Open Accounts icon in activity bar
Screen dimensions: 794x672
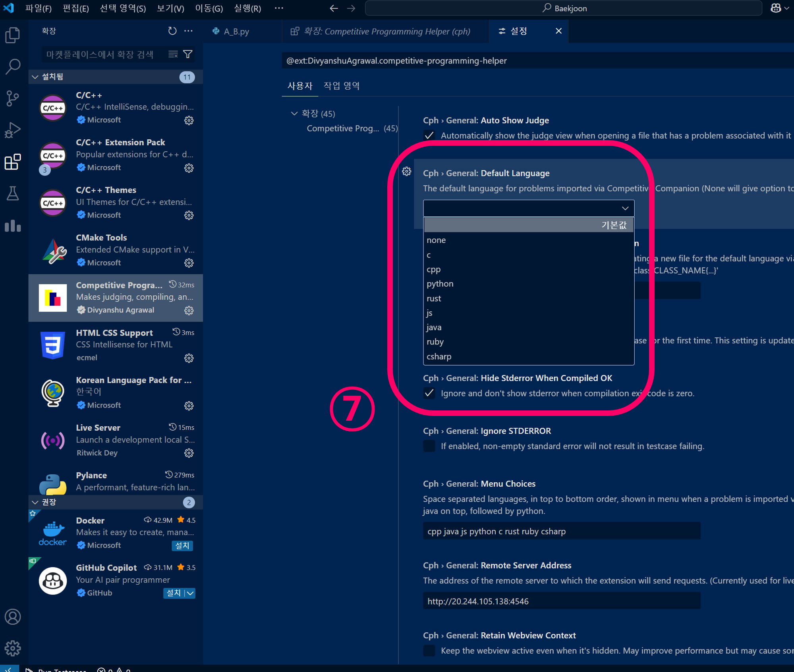tap(13, 616)
